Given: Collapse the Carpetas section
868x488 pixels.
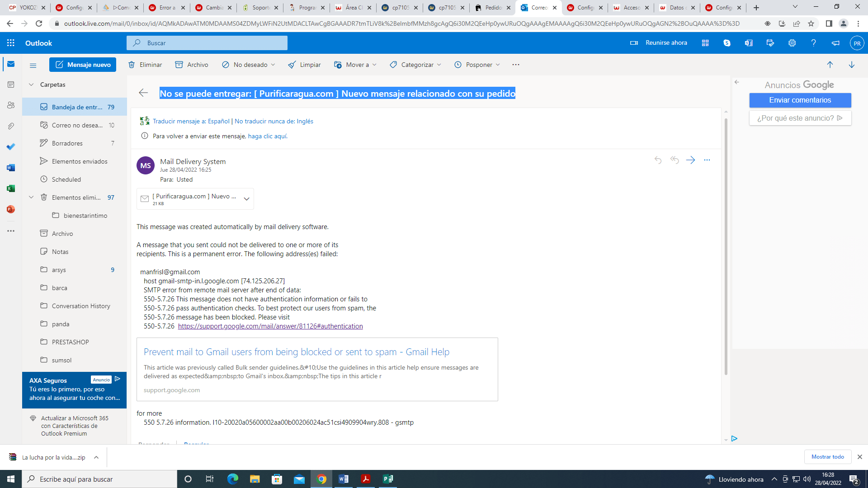Looking at the screenshot, I should pyautogui.click(x=31, y=84).
